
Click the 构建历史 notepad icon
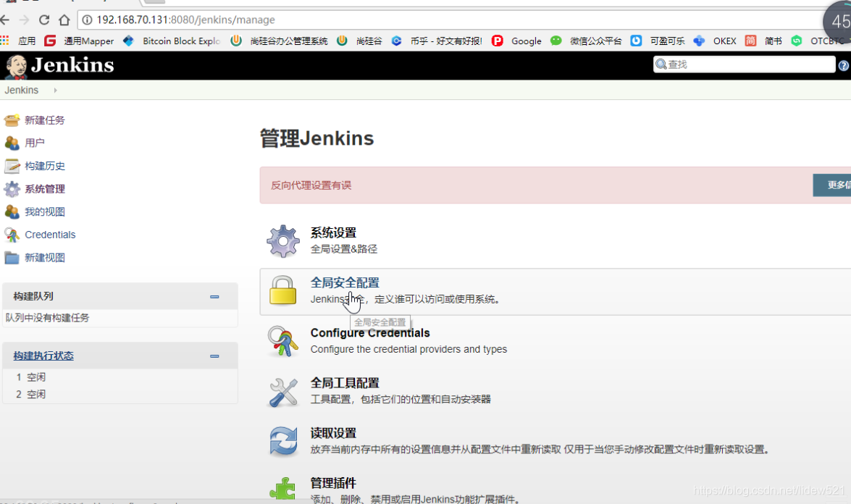point(12,166)
